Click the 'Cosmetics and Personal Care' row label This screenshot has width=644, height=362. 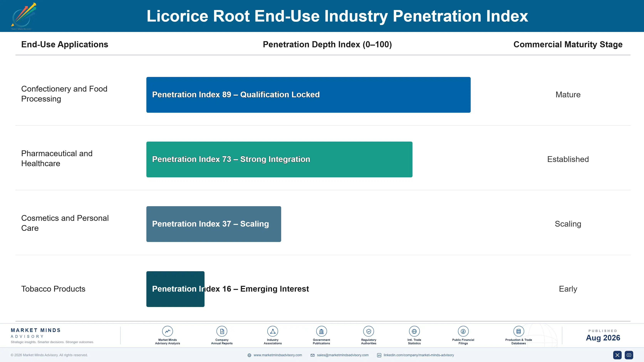[x=65, y=223]
